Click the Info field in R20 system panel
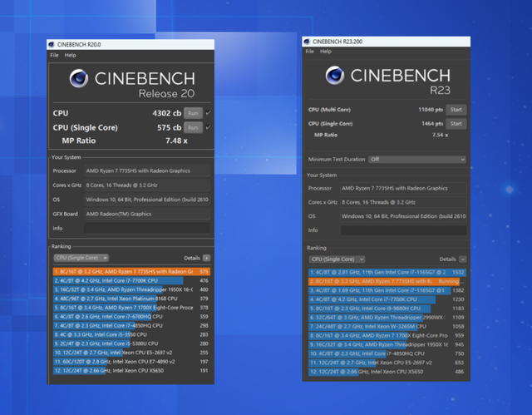Viewport: 532px width, 415px height. [146, 228]
